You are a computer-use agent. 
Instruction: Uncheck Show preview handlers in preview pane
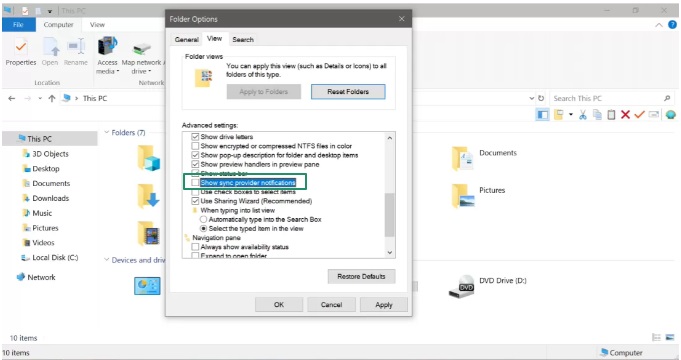click(195, 164)
